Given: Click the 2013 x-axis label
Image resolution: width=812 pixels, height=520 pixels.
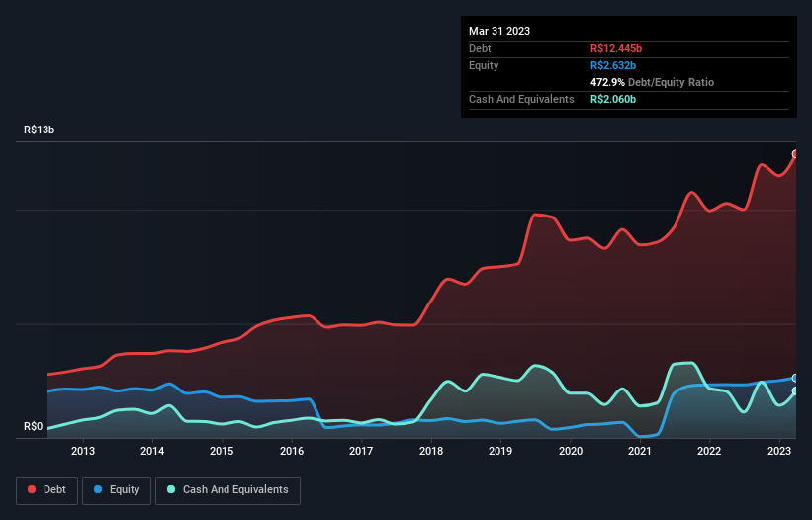Looking at the screenshot, I should coord(83,451).
